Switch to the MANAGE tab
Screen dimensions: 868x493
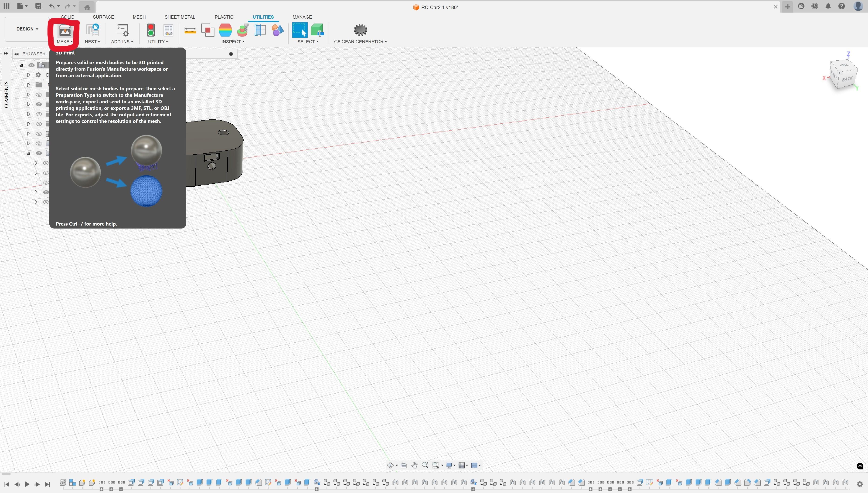(x=302, y=17)
